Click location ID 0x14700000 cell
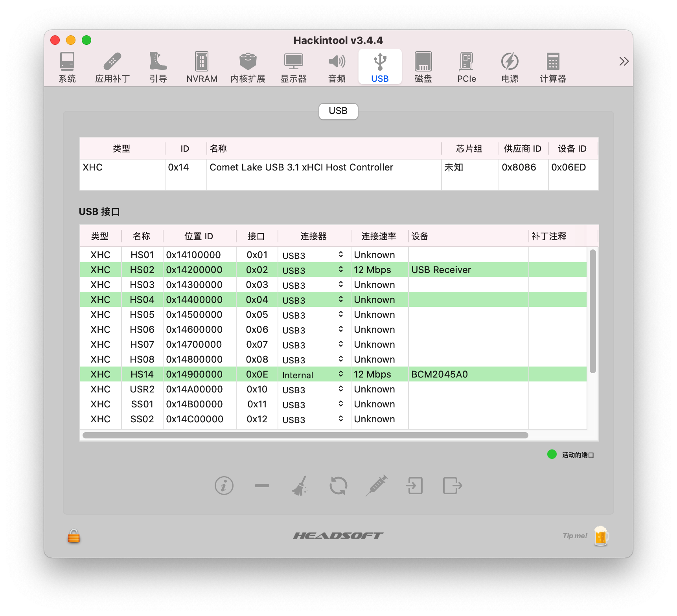Screen dimensions: 677x616 click(x=199, y=345)
